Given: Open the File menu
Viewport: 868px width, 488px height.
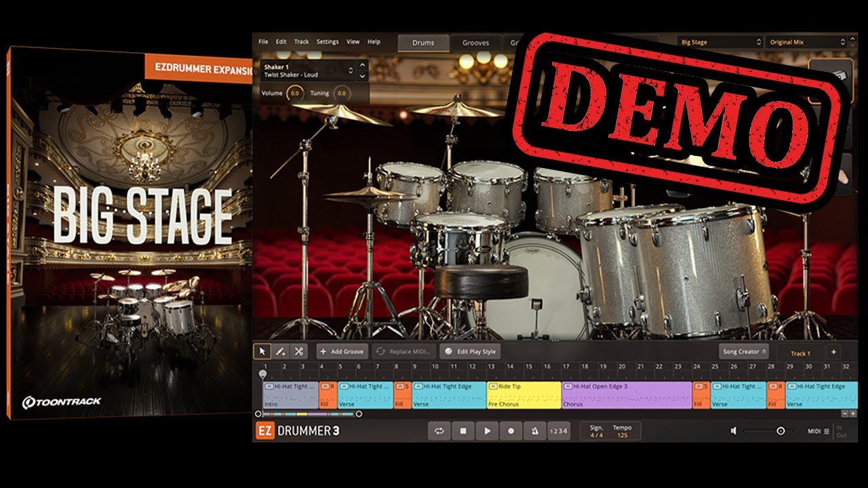Looking at the screenshot, I should tap(263, 42).
